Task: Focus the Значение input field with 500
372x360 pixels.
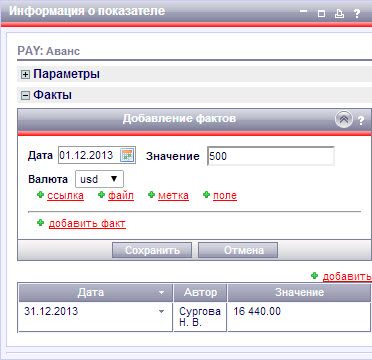Action: [x=271, y=156]
